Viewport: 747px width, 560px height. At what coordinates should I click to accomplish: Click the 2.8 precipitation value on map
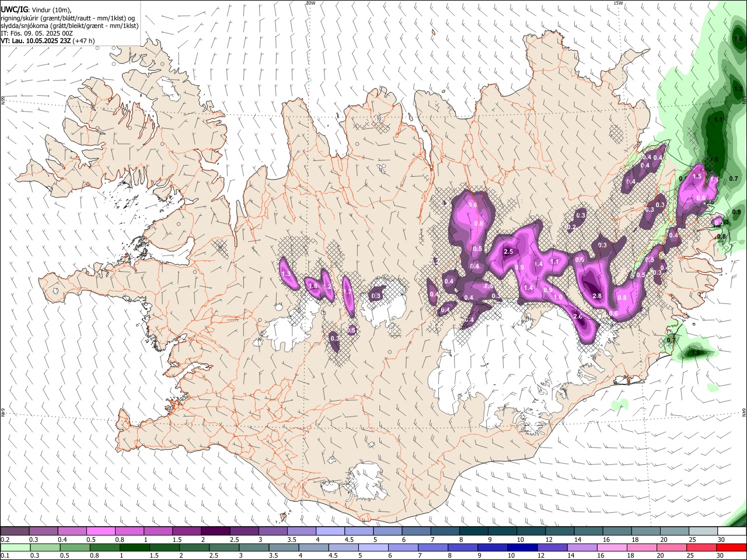click(597, 296)
